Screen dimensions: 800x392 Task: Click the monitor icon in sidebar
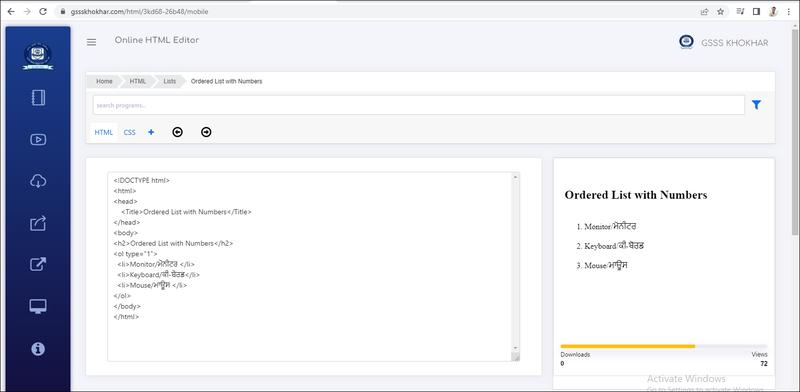(38, 306)
